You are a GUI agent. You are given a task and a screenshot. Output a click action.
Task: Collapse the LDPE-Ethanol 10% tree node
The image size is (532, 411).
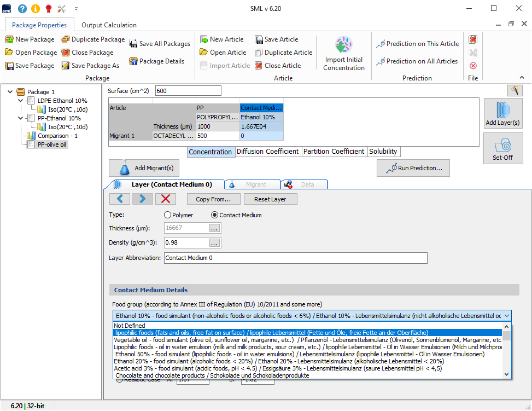[21, 101]
